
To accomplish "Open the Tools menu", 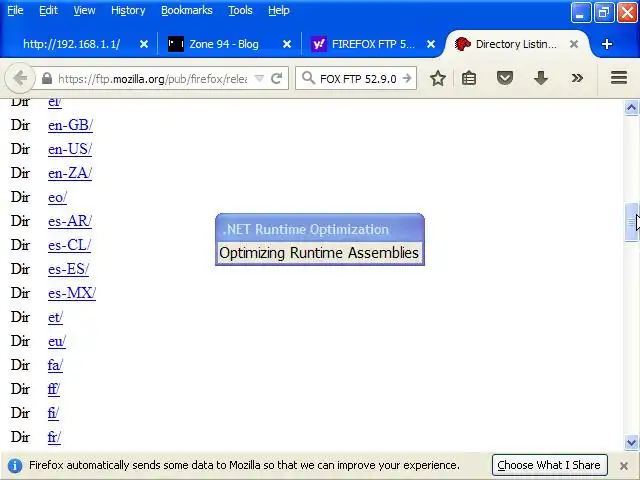I will 240,10.
